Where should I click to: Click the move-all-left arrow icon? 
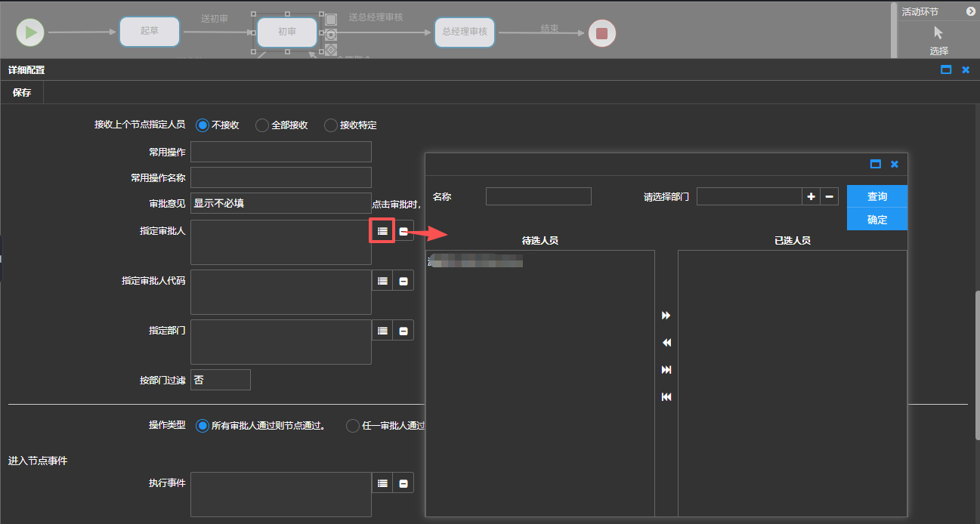666,397
